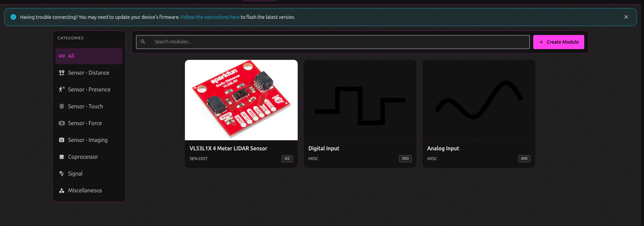Click the SEN-DIST label on LIDAR card
Screen dimensions: 644x226
(x=199, y=159)
